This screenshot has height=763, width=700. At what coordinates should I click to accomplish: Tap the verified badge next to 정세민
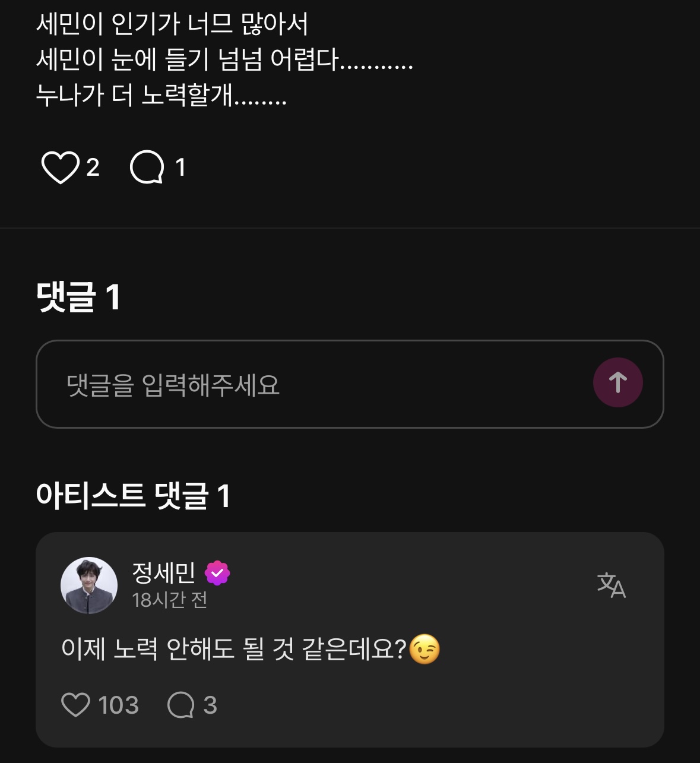point(217,573)
